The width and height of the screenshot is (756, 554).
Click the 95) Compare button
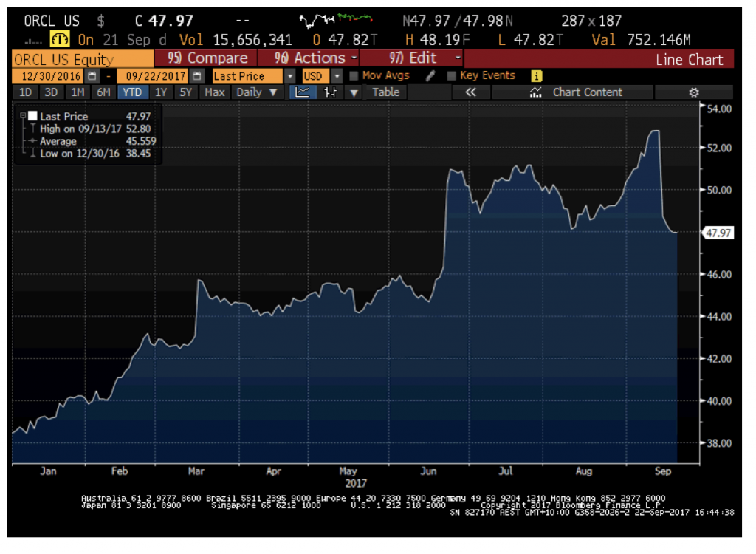click(x=206, y=58)
